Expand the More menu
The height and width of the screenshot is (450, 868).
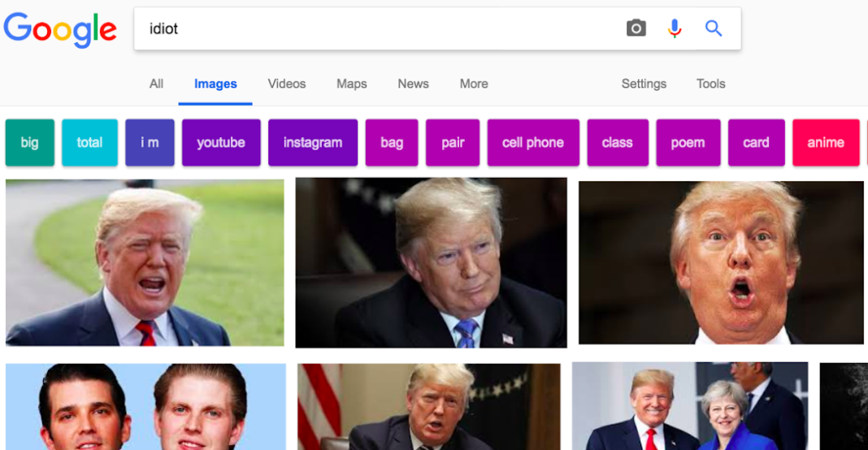(x=474, y=84)
